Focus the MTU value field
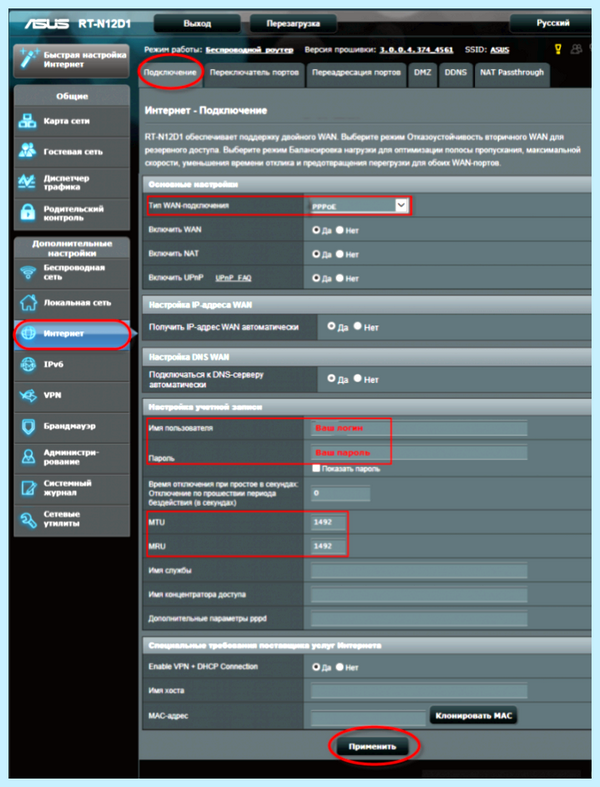 click(328, 522)
